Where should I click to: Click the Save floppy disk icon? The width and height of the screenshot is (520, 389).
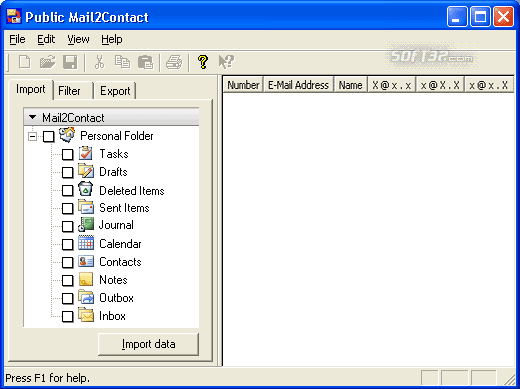70,62
